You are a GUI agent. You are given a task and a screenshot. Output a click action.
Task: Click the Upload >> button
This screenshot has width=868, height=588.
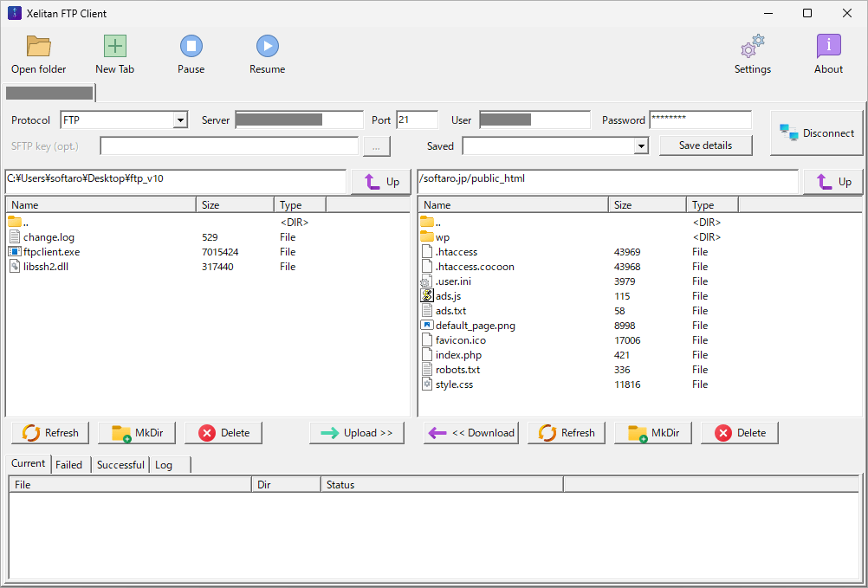pos(357,433)
